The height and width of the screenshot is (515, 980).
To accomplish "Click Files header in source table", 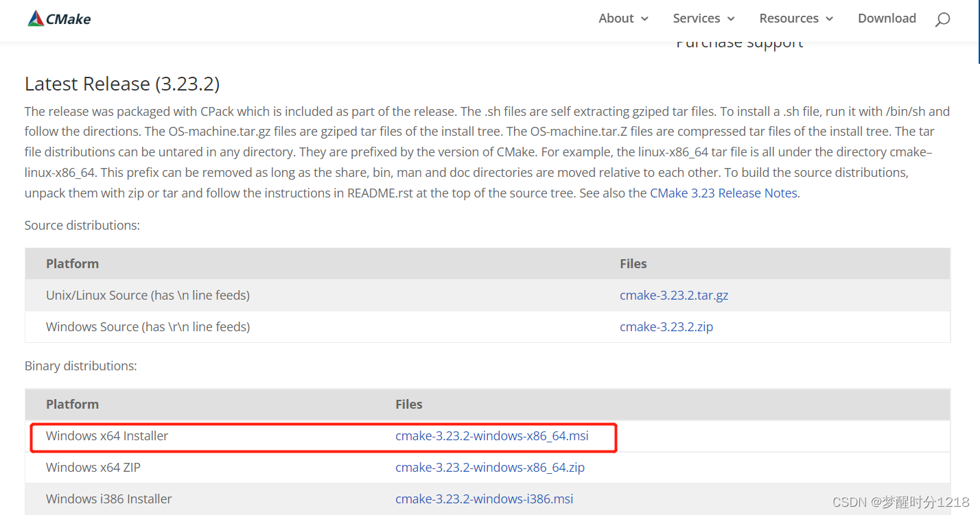I will tap(633, 264).
